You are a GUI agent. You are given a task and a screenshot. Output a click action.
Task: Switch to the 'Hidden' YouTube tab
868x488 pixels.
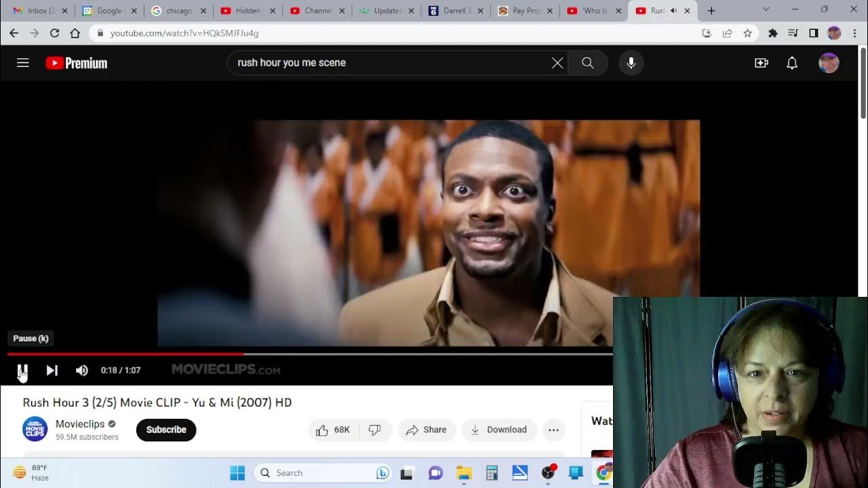pyautogui.click(x=247, y=11)
